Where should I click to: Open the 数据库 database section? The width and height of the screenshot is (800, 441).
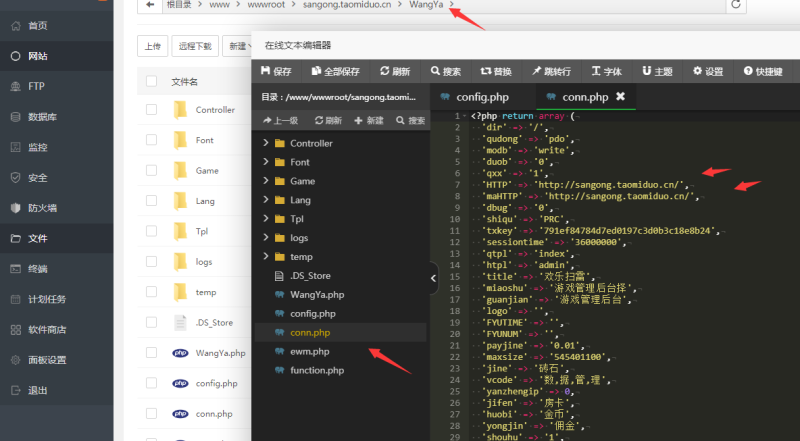point(56,117)
